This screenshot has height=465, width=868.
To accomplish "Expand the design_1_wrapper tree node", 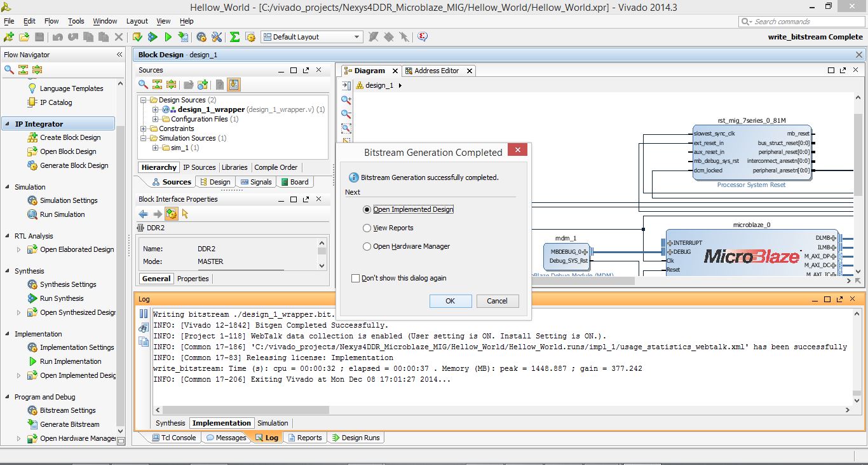I will coord(156,109).
